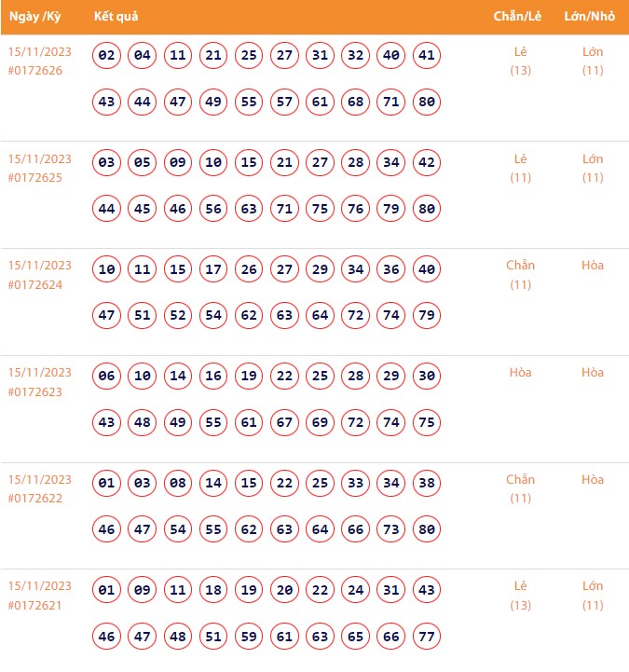The width and height of the screenshot is (629, 672).
Task: Click ball 38 in draw #0172622
Action: pos(426,484)
